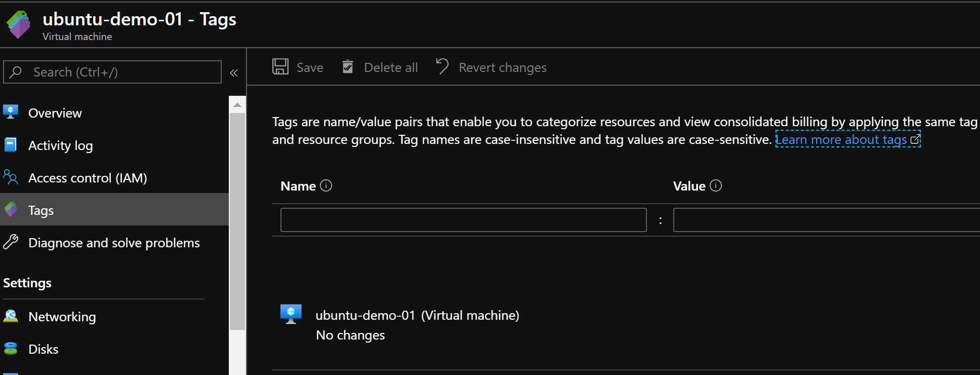Click the Save button label
This screenshot has width=980, height=375.
[x=310, y=67]
